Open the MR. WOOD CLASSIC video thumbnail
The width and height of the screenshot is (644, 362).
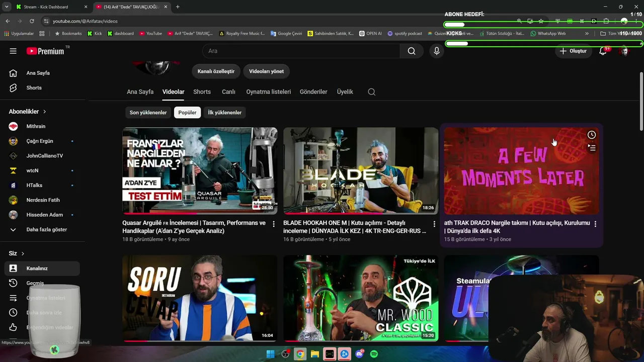[x=361, y=298]
